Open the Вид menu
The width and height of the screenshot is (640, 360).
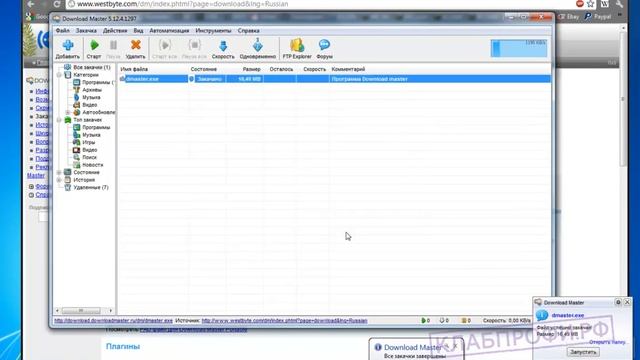pyautogui.click(x=138, y=31)
